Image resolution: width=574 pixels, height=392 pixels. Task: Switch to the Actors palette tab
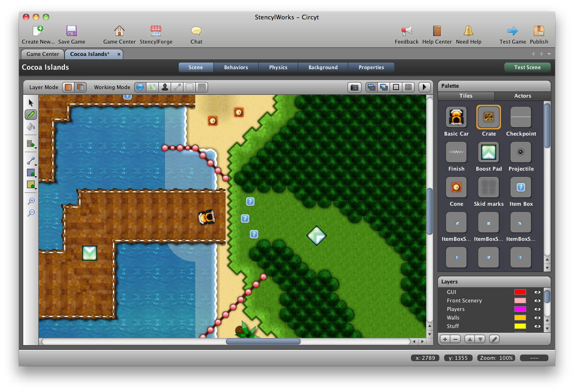pos(522,96)
